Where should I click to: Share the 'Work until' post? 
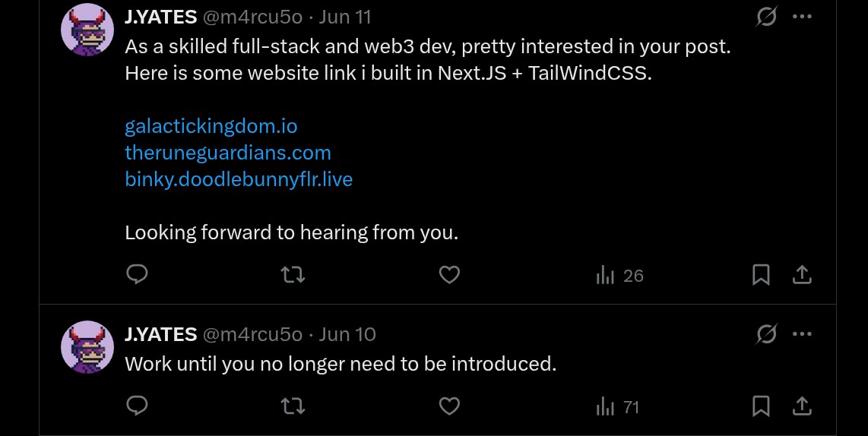point(802,406)
